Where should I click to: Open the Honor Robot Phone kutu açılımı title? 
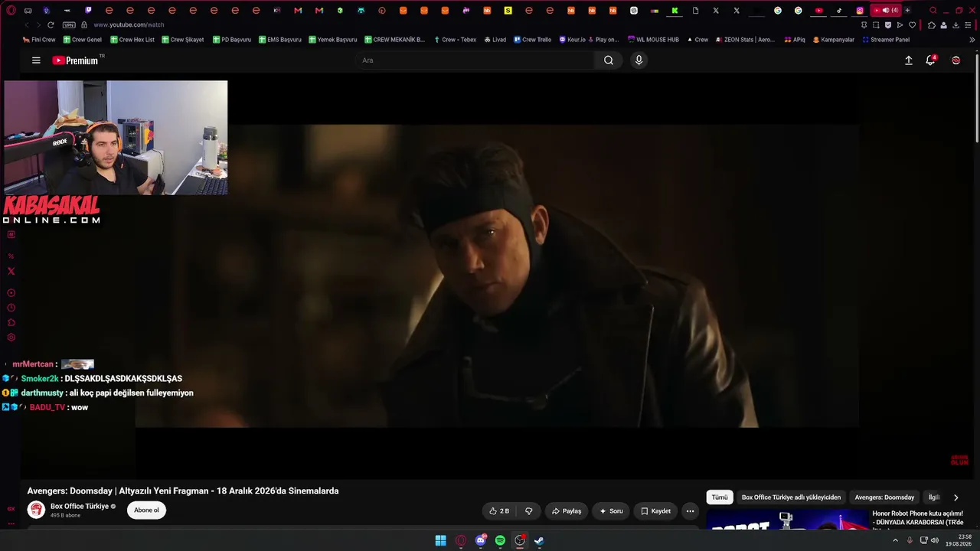918,518
